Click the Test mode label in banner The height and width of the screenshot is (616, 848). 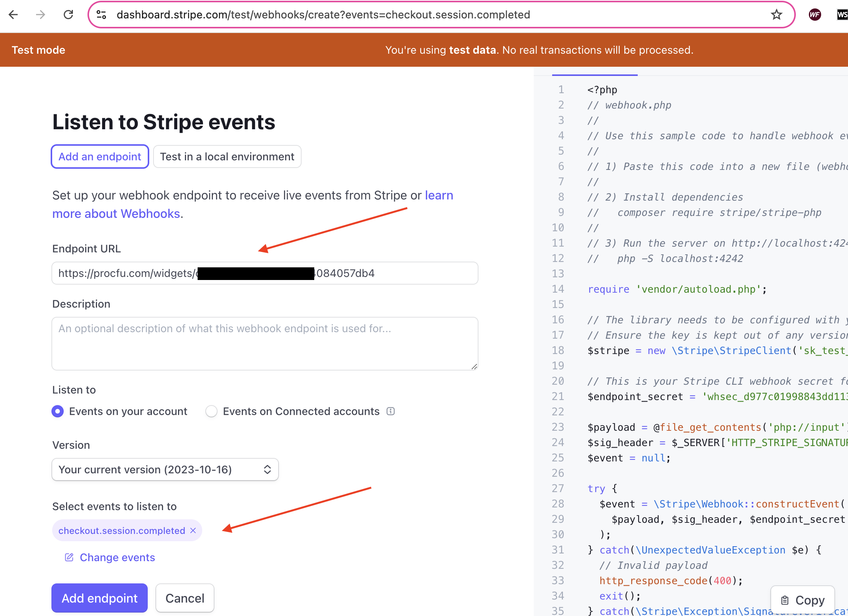pyautogui.click(x=38, y=50)
